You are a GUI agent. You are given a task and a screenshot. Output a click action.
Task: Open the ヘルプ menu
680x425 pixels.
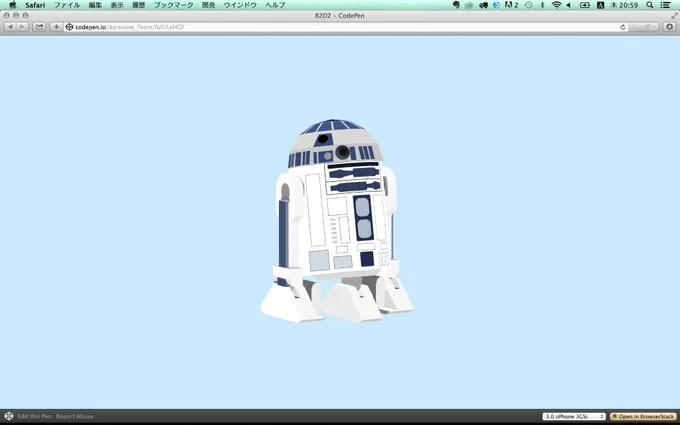click(x=275, y=5)
